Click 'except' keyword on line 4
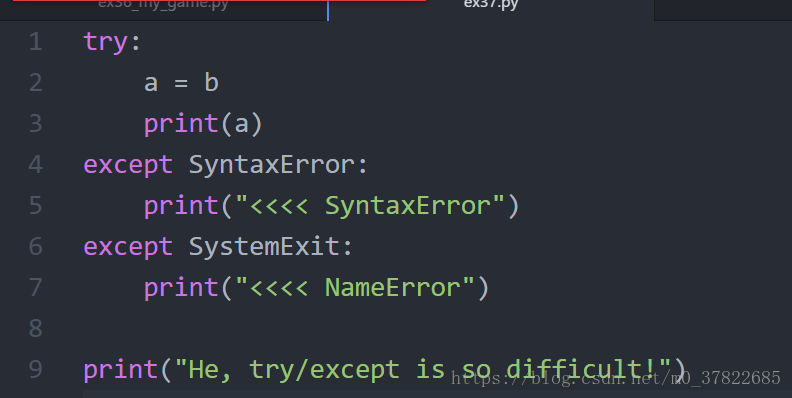 click(x=128, y=166)
